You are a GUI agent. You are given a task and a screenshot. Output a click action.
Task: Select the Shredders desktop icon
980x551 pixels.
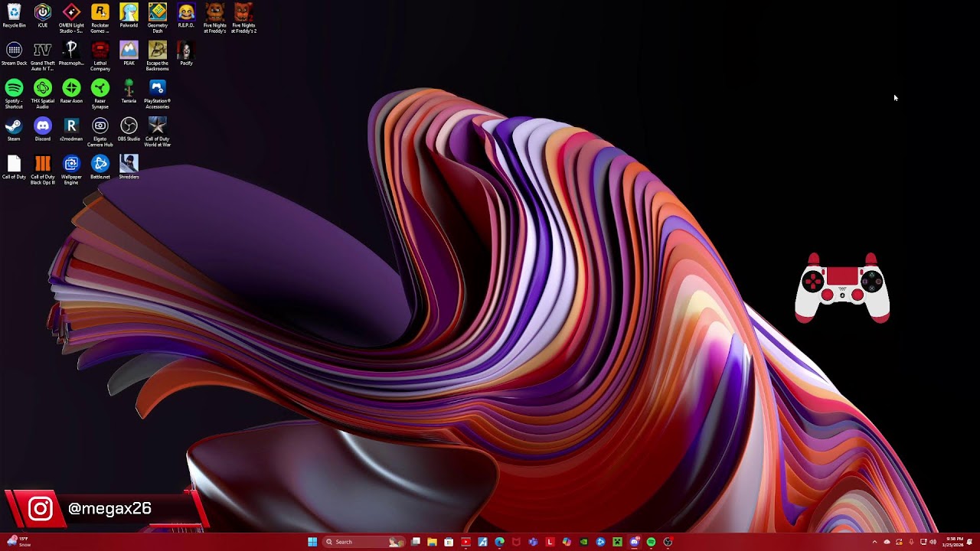[x=129, y=168]
